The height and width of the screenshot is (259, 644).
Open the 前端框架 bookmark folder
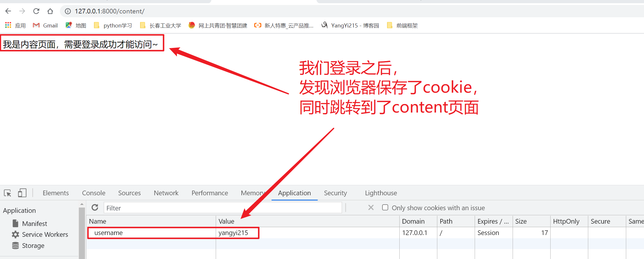click(402, 25)
